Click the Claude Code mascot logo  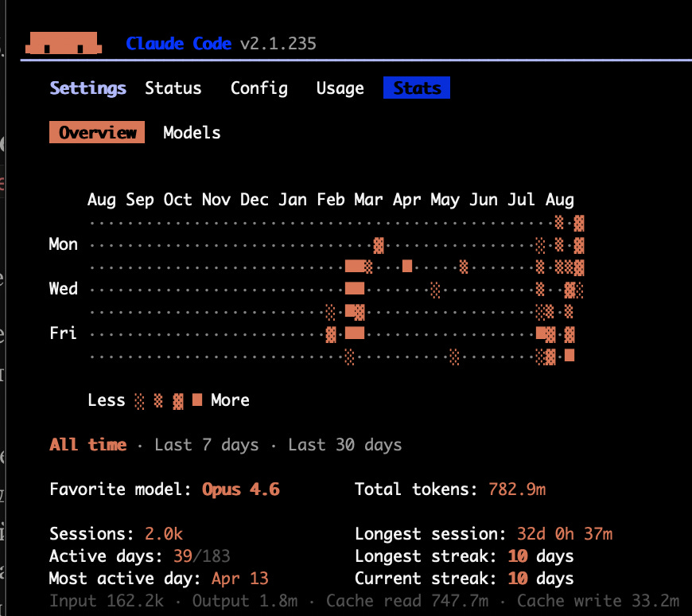64,43
